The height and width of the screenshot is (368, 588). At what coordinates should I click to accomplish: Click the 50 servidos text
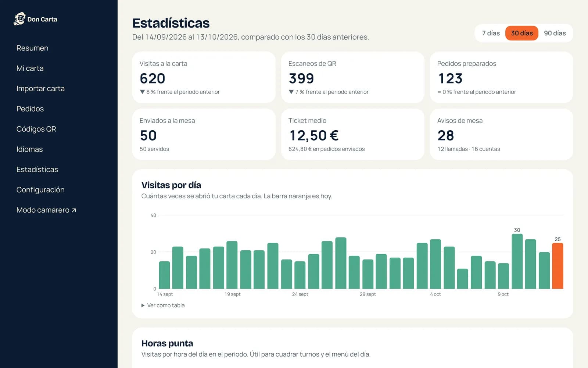154,149
